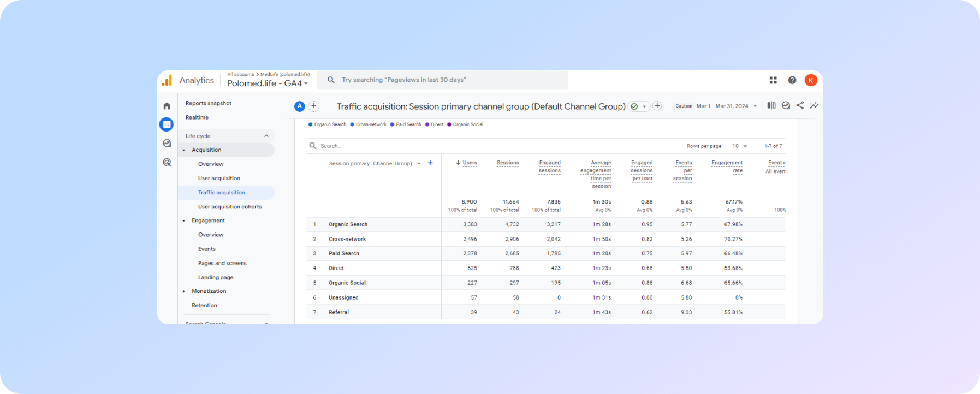Open the Retention report
The image size is (980, 394).
click(x=204, y=306)
